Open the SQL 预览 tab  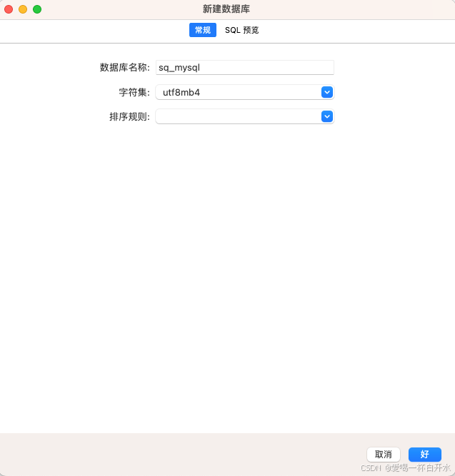pyautogui.click(x=241, y=30)
